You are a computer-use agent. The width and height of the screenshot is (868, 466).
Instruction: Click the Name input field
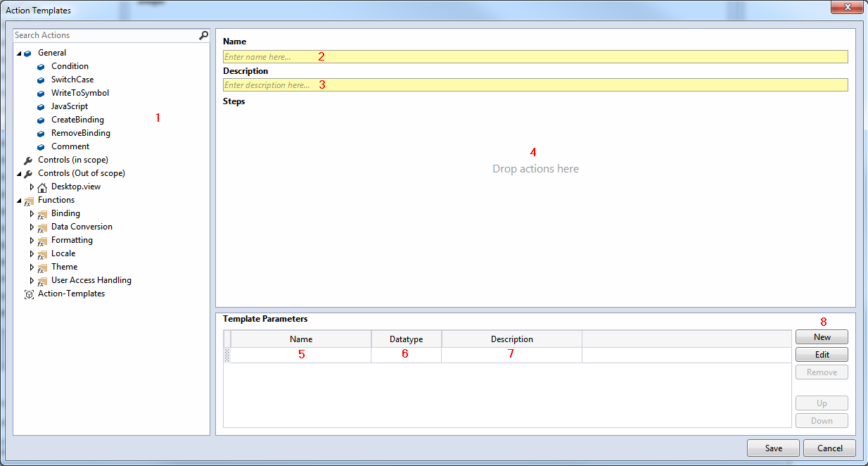coord(535,56)
